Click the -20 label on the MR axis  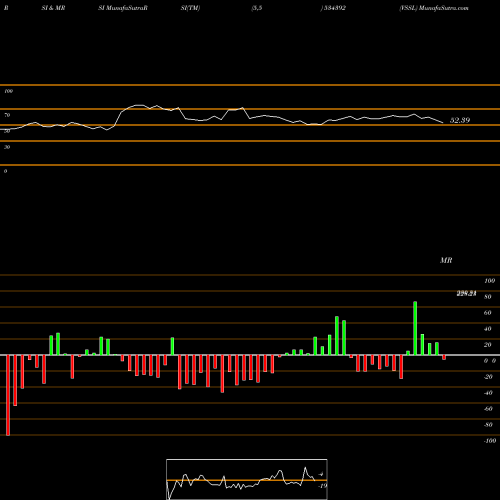click(488, 377)
